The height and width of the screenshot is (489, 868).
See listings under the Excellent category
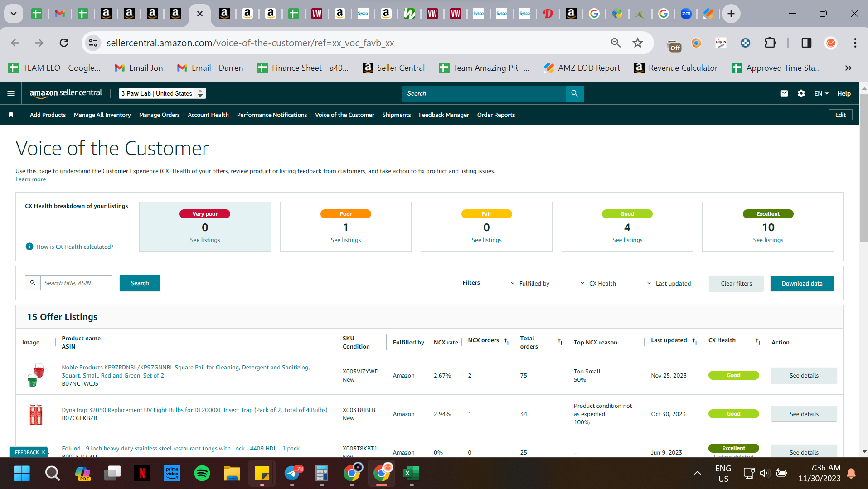[768, 240]
